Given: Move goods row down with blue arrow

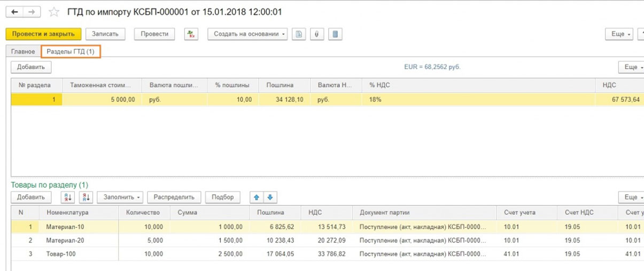Looking at the screenshot, I should (270, 197).
